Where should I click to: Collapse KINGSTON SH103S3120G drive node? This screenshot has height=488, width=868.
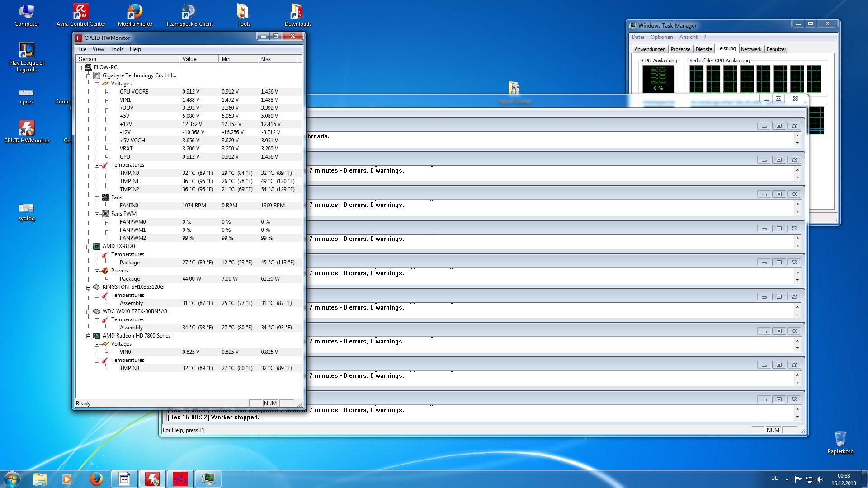(89, 287)
